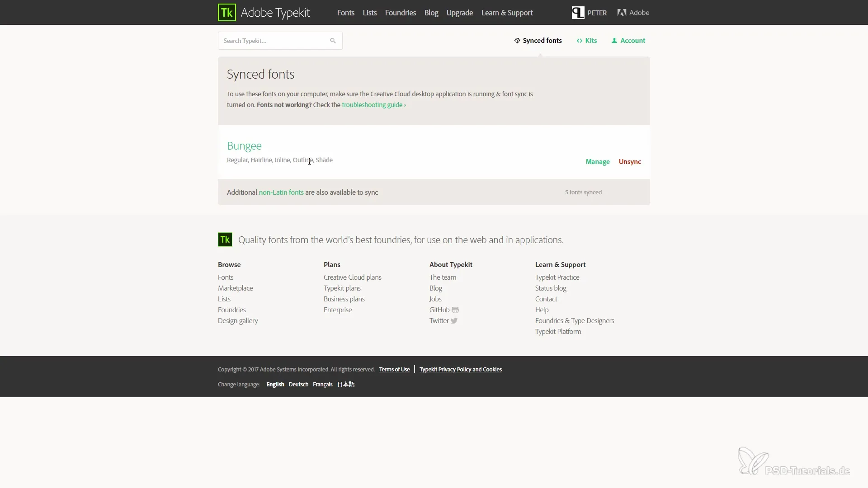
Task: Click Manage for the Bungee font
Action: click(598, 162)
